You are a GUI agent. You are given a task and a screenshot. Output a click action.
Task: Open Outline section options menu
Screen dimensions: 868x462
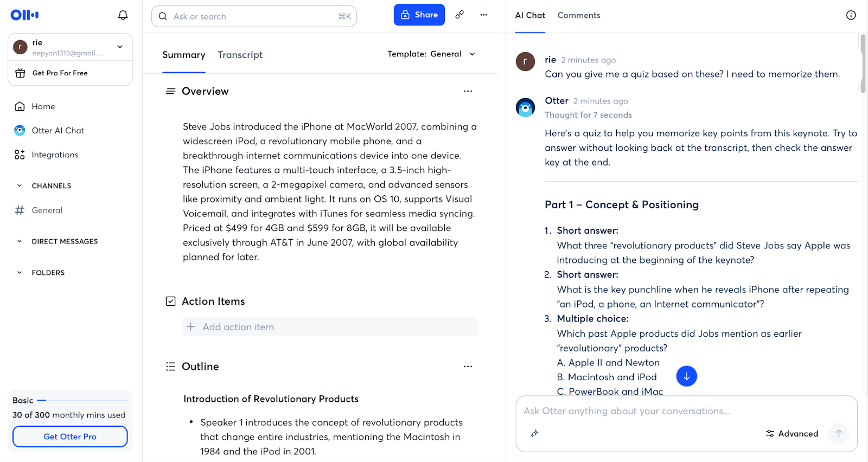point(468,367)
